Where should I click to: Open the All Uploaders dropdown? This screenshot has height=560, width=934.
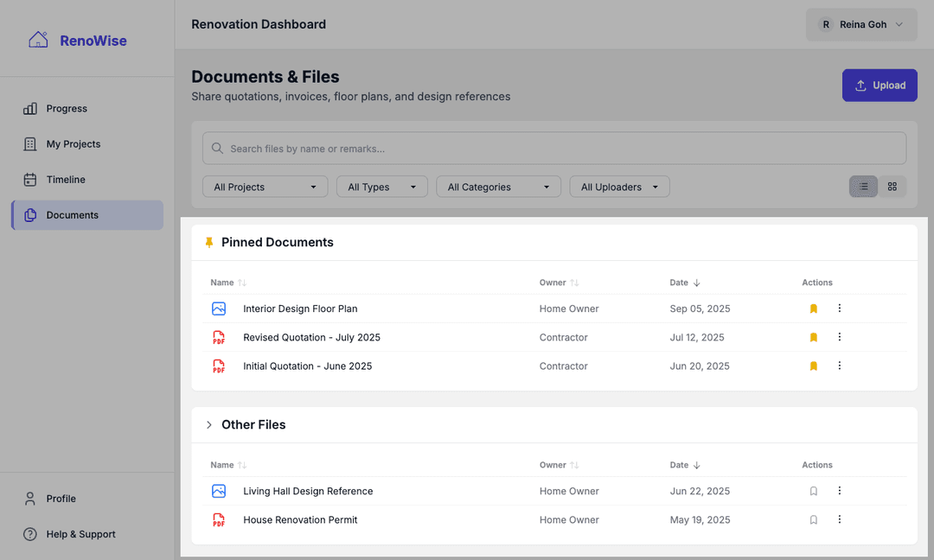[x=619, y=186]
